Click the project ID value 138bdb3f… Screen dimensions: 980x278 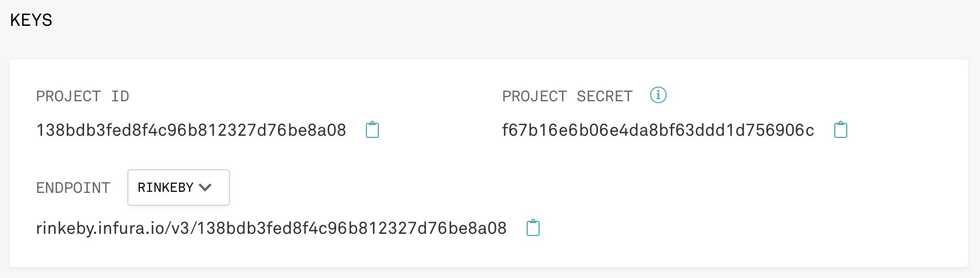pyautogui.click(x=191, y=130)
